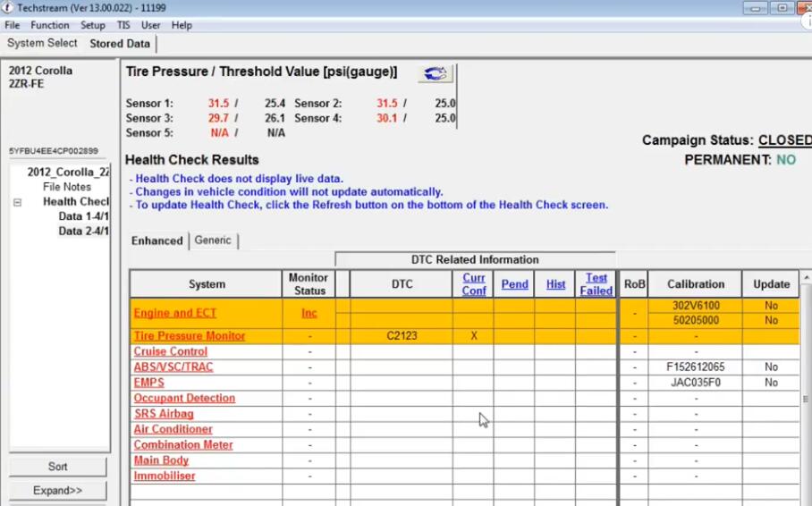812x506 pixels.
Task: Select File Notes in the tree
Action: tap(67, 187)
